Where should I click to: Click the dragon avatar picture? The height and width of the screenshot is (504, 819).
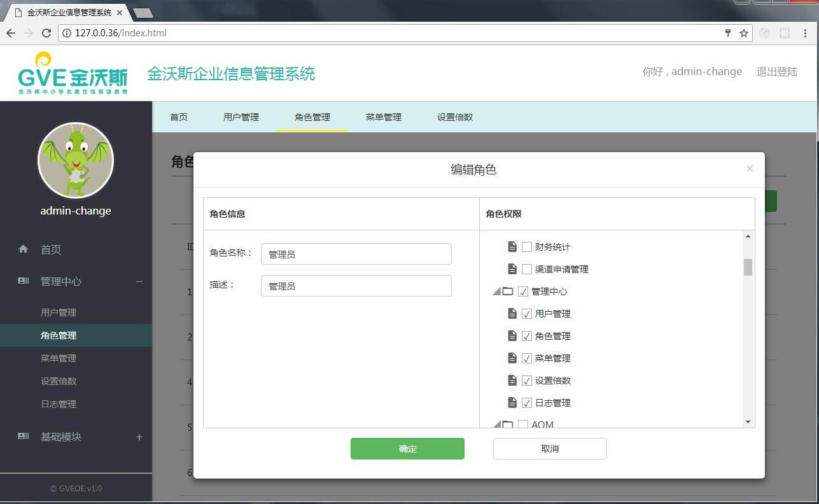point(76,160)
